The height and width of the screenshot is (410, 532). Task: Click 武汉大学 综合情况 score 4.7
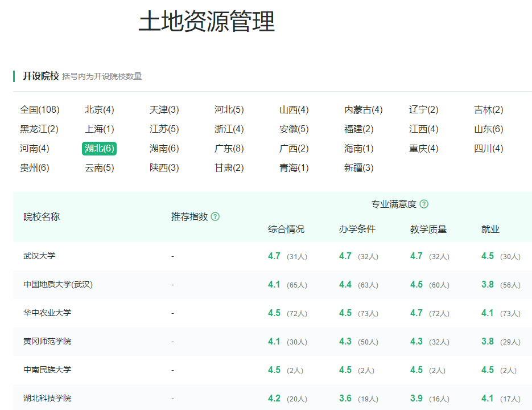pos(274,256)
